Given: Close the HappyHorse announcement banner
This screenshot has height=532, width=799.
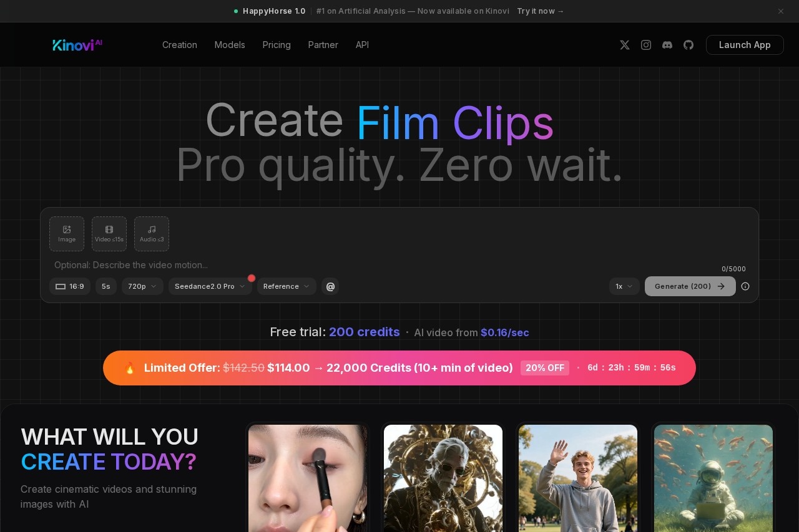Looking at the screenshot, I should [x=780, y=11].
